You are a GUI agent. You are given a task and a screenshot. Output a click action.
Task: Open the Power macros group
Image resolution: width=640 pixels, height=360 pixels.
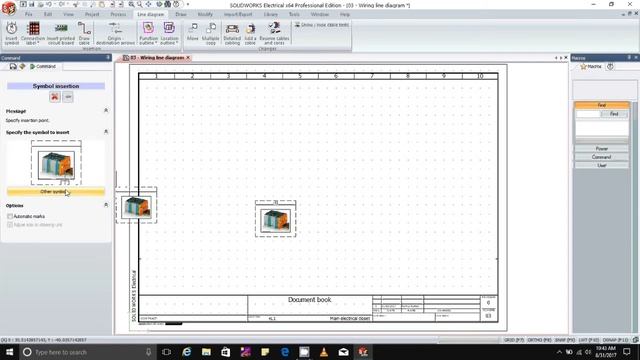click(x=602, y=149)
